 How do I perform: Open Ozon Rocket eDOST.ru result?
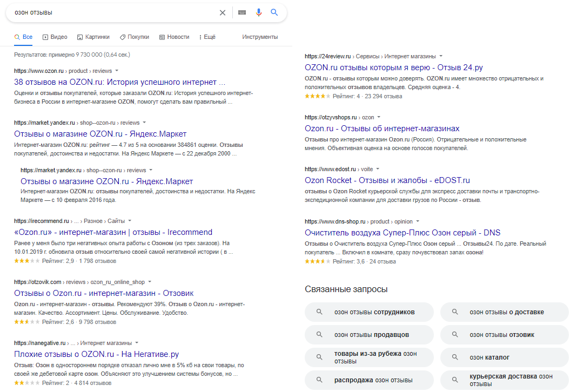pyautogui.click(x=387, y=180)
